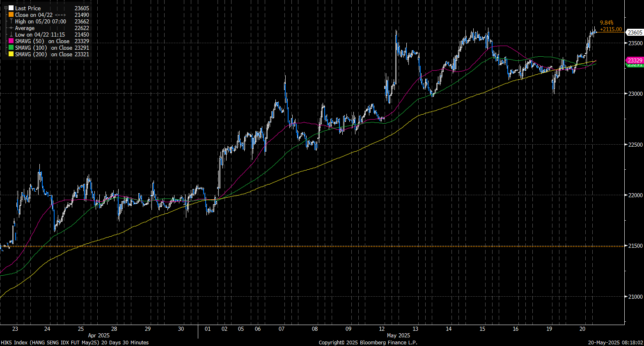Click the 23000 level on price axis
Screen dimensions: 644x346
point(635,94)
